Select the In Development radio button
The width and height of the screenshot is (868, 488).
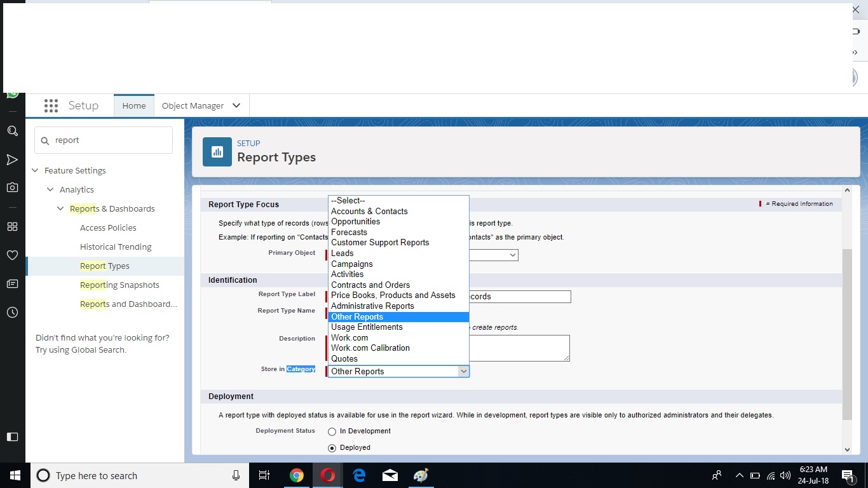pyautogui.click(x=332, y=431)
